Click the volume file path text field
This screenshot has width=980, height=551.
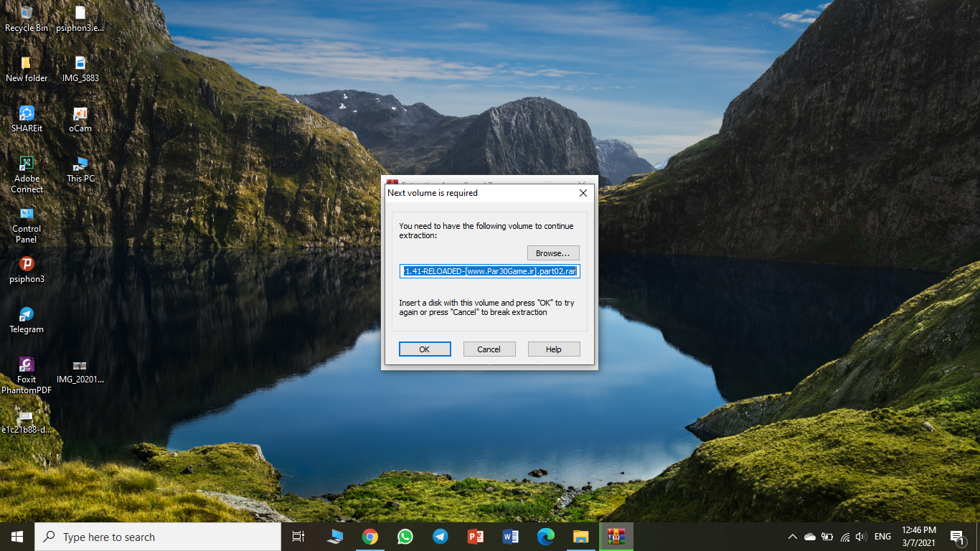point(489,271)
